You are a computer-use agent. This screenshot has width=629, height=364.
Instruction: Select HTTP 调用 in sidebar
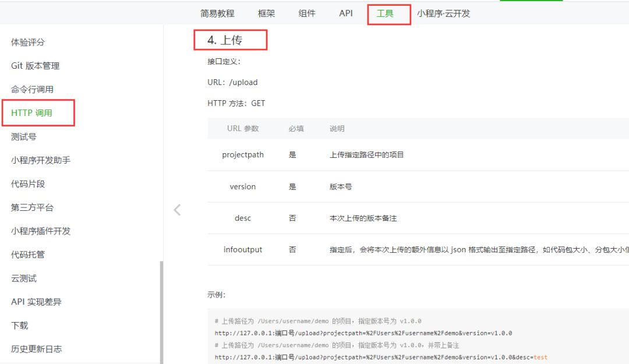pos(31,113)
